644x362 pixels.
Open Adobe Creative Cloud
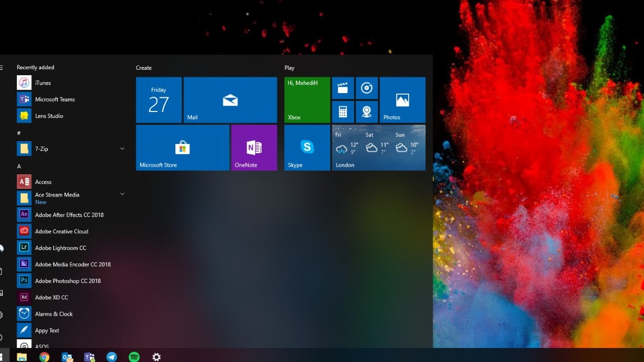[x=71, y=231]
